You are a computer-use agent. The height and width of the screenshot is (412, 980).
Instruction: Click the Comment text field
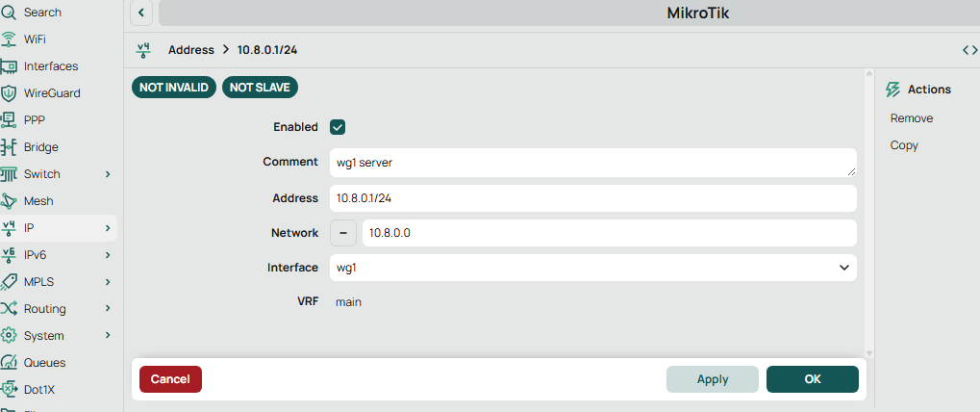pyautogui.click(x=592, y=163)
